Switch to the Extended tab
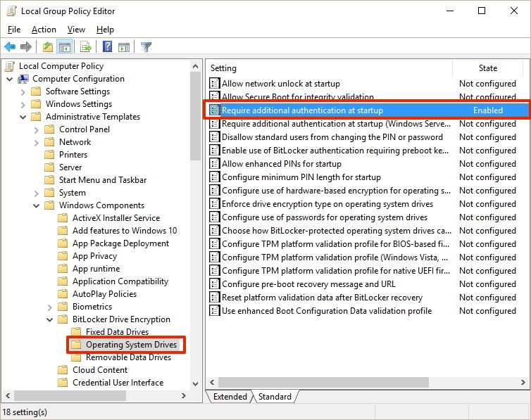This screenshot has width=531, height=420. pyautogui.click(x=230, y=397)
